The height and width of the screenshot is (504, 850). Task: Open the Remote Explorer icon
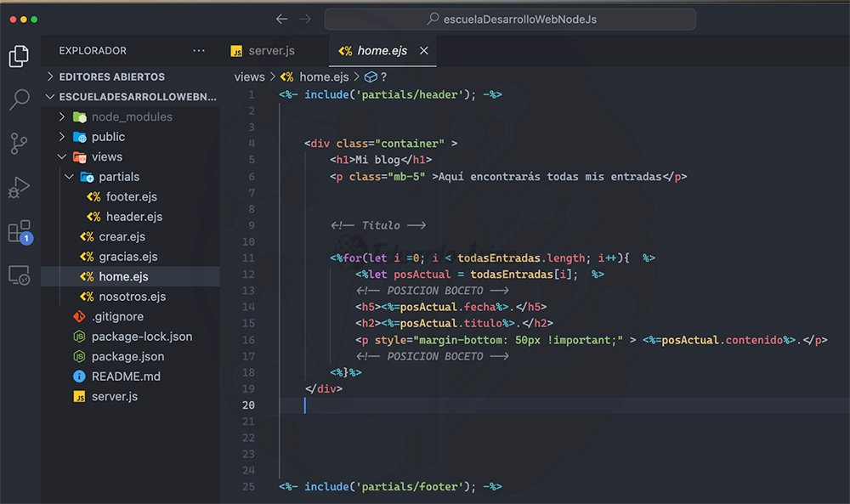20,275
